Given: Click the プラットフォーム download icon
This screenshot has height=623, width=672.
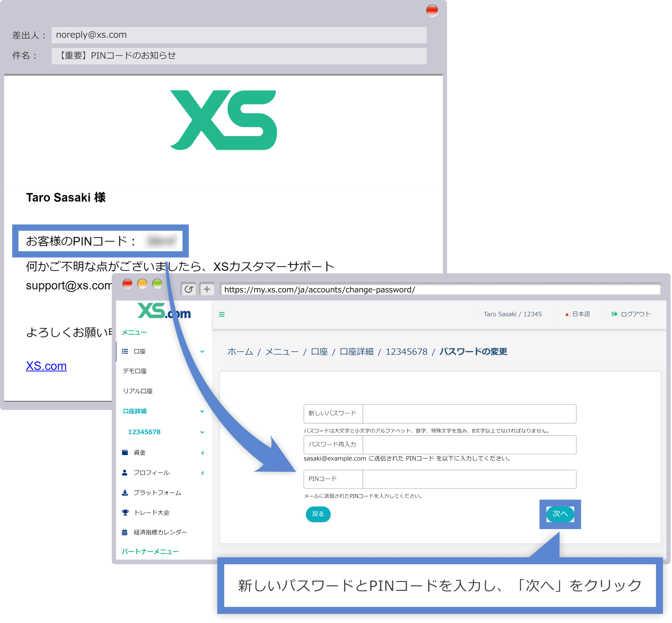Looking at the screenshot, I should click(125, 493).
